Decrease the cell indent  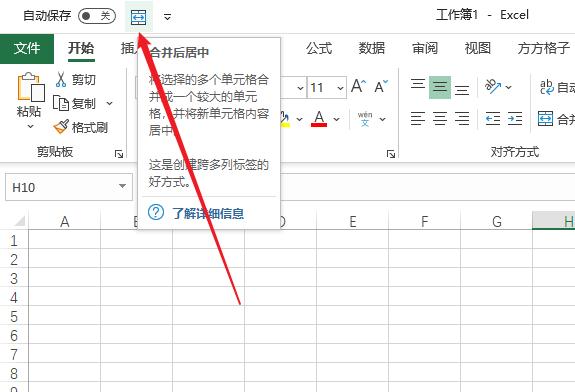coord(493,119)
